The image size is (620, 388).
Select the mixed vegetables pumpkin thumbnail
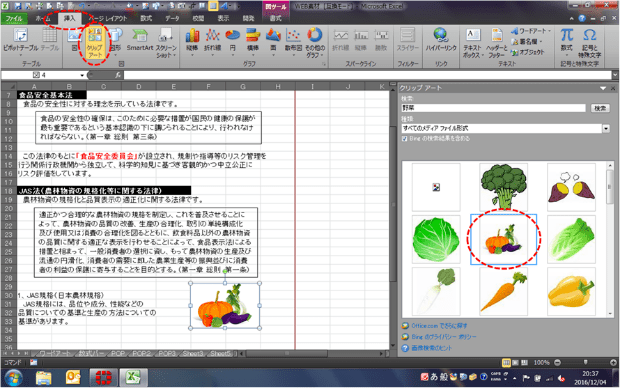pos(503,239)
